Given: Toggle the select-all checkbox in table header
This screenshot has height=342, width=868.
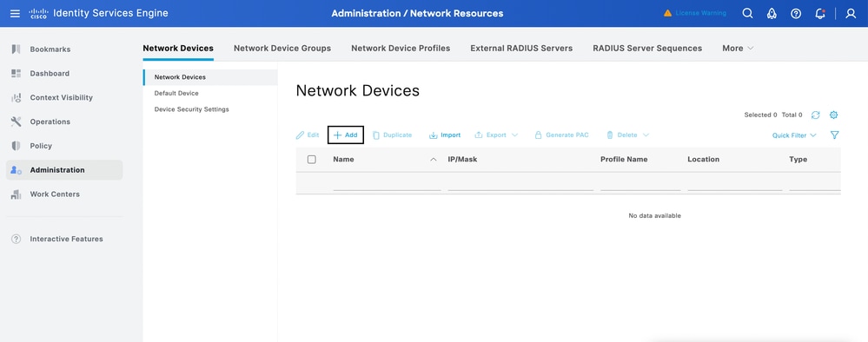Looking at the screenshot, I should [x=312, y=160].
